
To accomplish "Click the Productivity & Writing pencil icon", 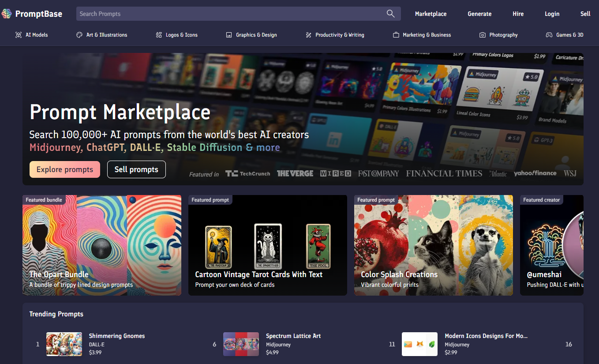I will [308, 35].
